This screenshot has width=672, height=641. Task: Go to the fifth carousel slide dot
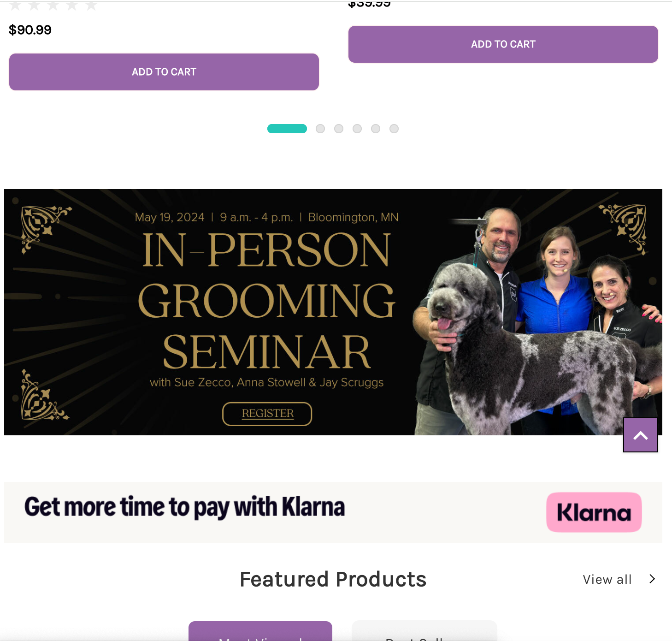(376, 129)
